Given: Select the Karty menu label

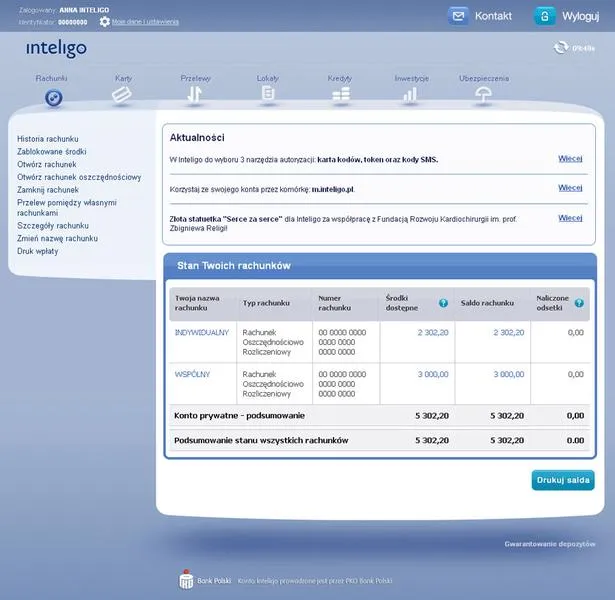Looking at the screenshot, I should (123, 78).
